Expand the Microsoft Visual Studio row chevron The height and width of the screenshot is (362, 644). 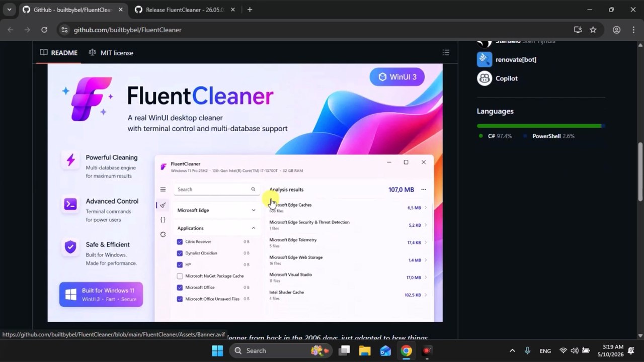426,278
